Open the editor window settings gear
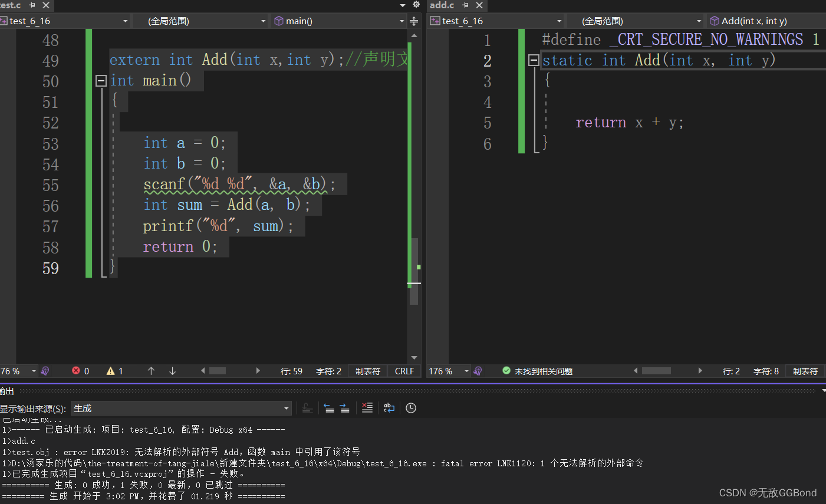This screenshot has width=826, height=504. (x=416, y=5)
